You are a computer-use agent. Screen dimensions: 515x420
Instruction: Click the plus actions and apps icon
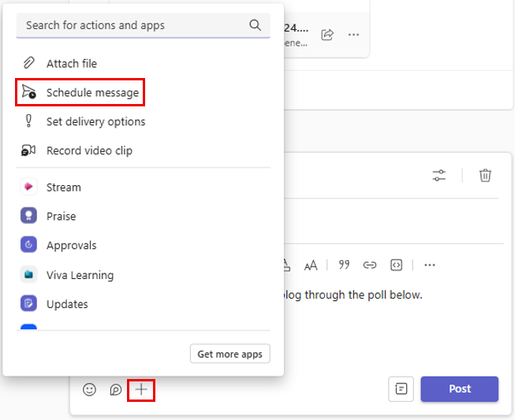tap(141, 389)
